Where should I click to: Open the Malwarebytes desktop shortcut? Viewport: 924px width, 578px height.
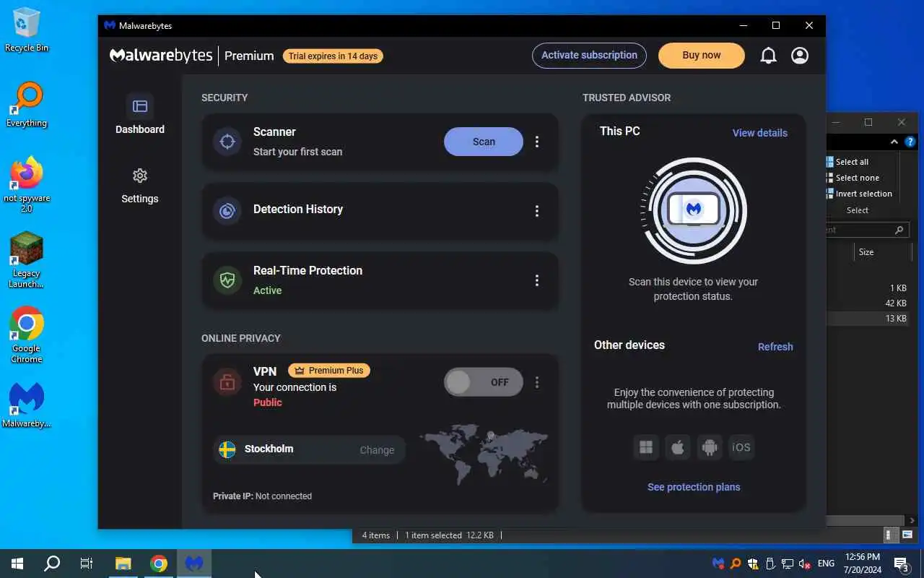coord(27,405)
